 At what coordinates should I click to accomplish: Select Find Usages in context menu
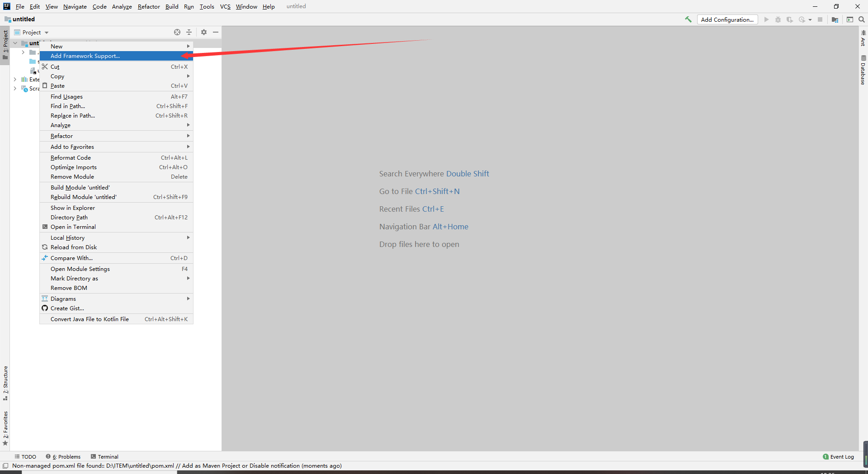click(116, 96)
